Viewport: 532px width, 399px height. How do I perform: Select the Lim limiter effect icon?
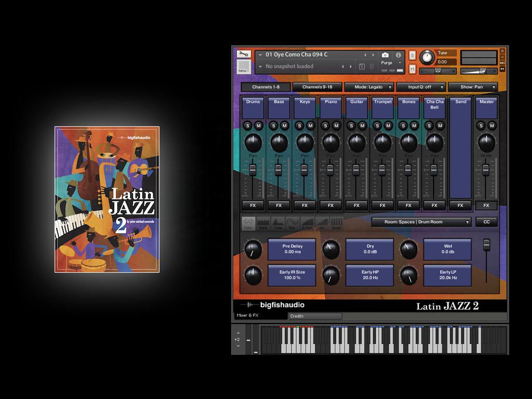(x=321, y=223)
